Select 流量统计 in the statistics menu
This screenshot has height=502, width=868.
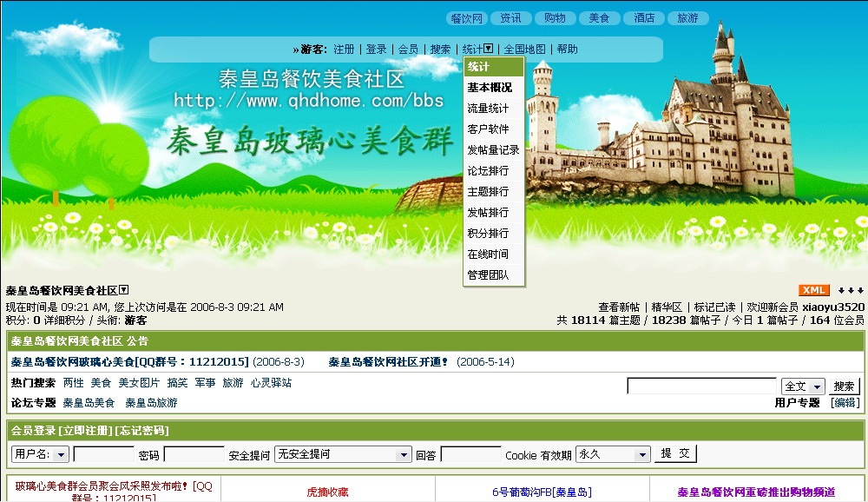488,109
